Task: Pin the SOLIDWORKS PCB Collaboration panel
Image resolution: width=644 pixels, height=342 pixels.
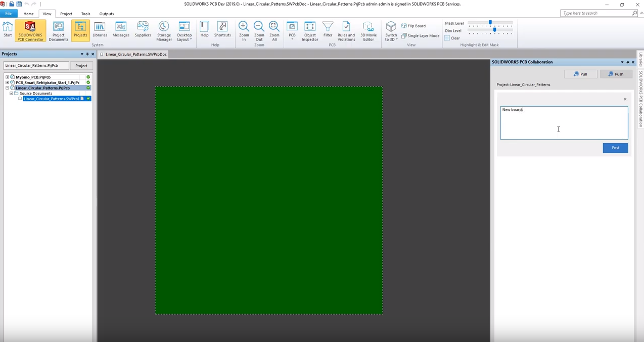Action: click(628, 62)
